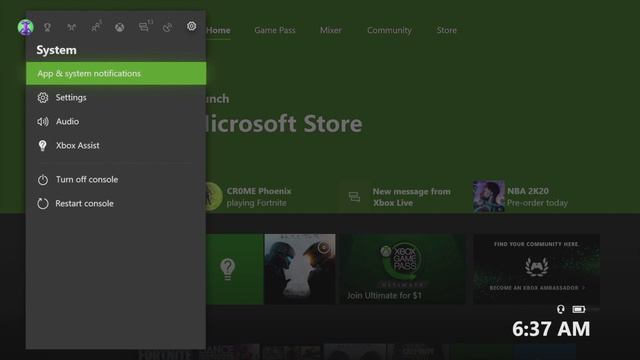Open the Microsoft Store hero title
640x360 pixels.
point(284,124)
